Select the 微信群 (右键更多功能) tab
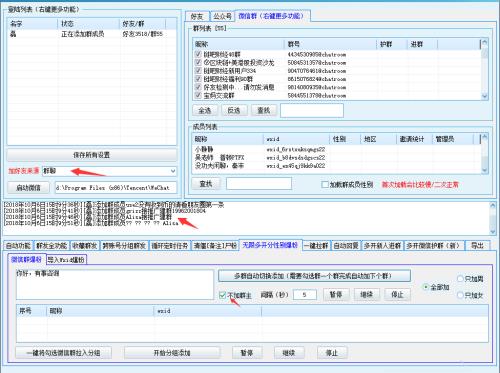500x373 pixels. (272, 16)
